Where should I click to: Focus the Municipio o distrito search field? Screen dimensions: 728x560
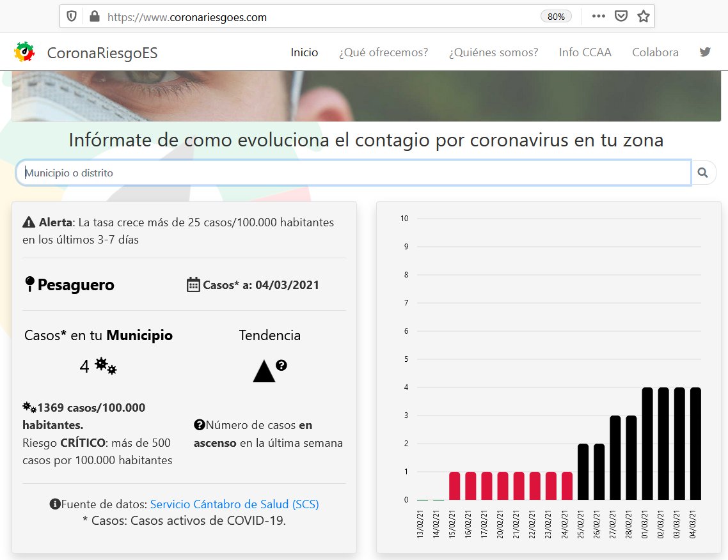click(353, 173)
